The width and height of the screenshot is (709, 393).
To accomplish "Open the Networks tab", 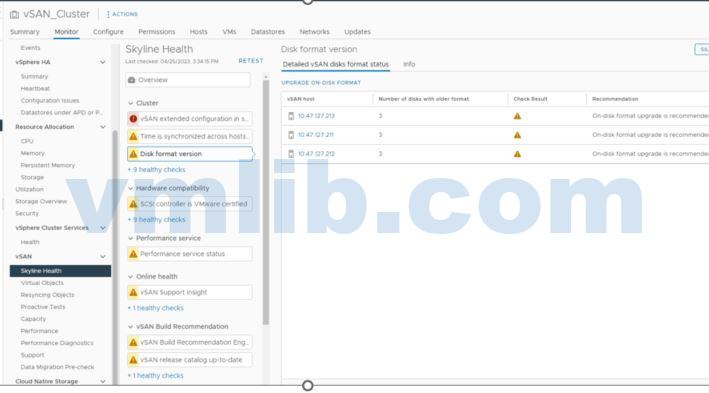I will (314, 32).
